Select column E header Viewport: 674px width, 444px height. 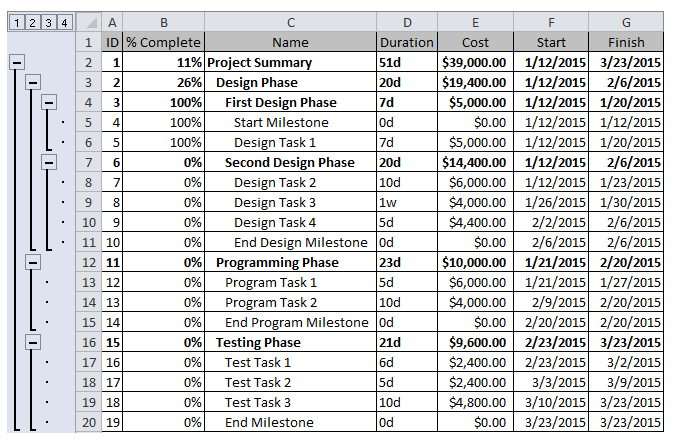coord(475,22)
